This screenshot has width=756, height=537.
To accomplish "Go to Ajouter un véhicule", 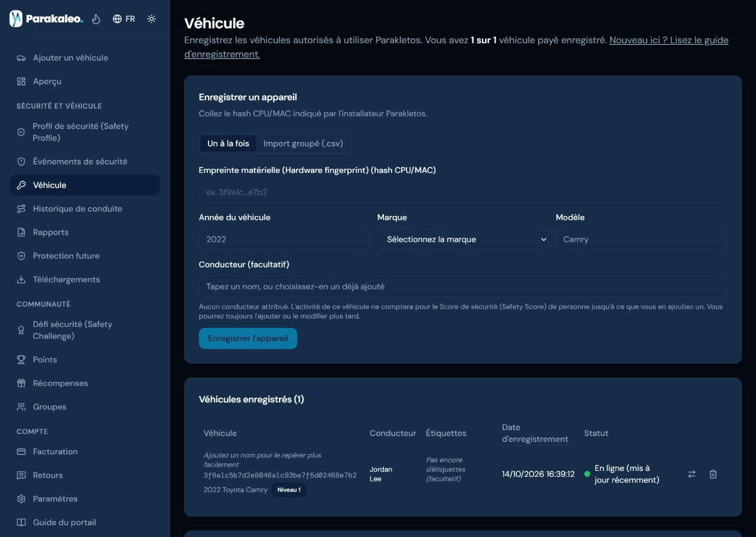I will [x=85, y=58].
